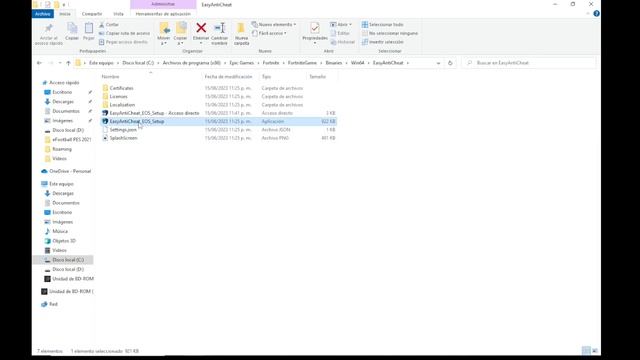Click the Help question mark icon
The image size is (640, 360).
pyautogui.click(x=596, y=13)
